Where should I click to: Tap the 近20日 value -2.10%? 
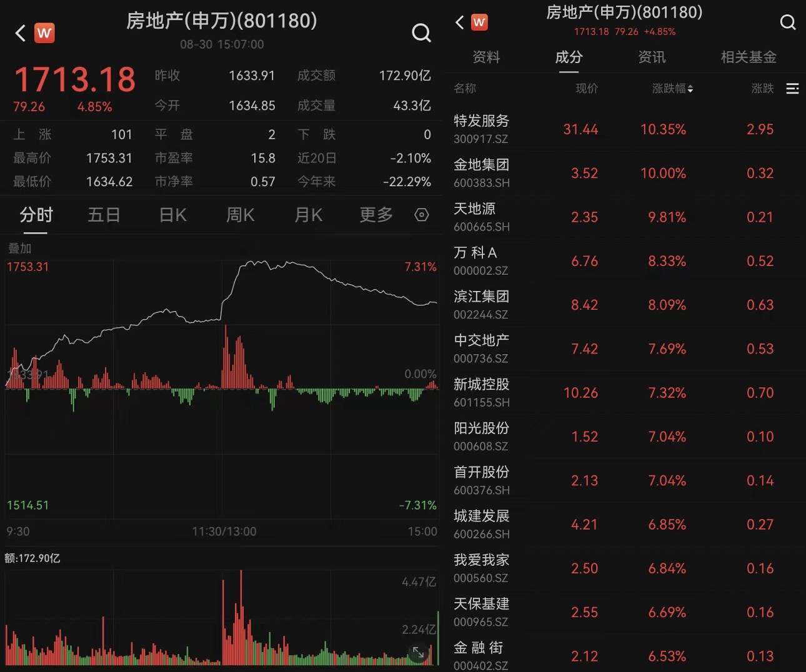pos(410,158)
